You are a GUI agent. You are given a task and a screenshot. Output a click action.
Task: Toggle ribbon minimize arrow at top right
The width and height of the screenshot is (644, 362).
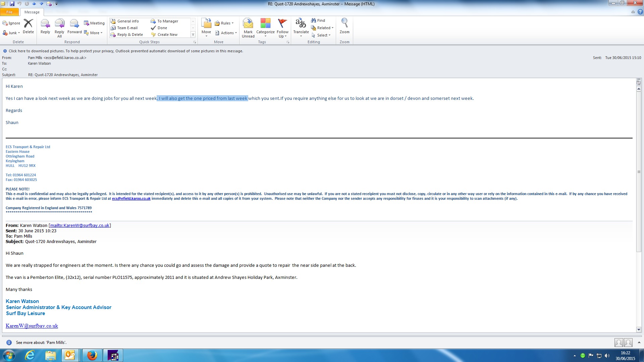coord(633,12)
